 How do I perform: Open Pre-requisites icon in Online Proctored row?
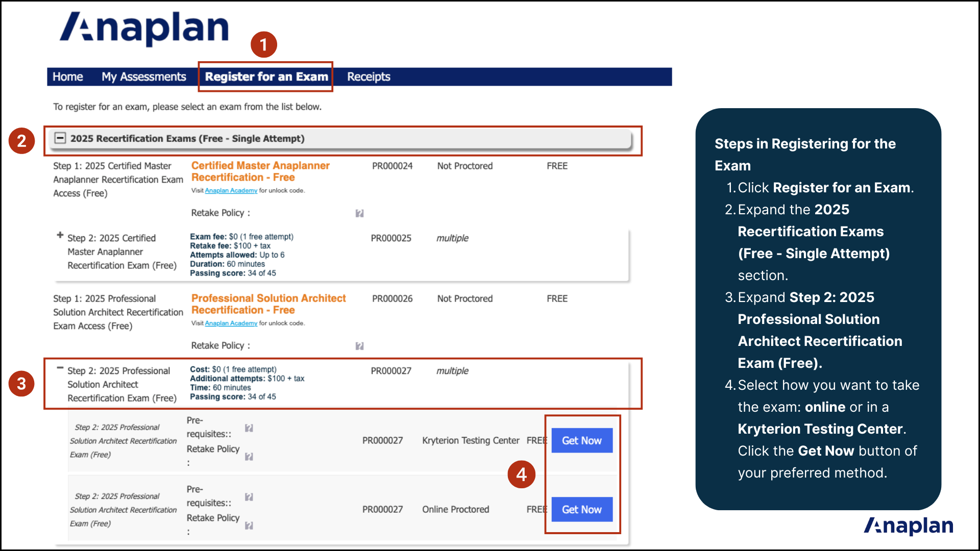249,497
